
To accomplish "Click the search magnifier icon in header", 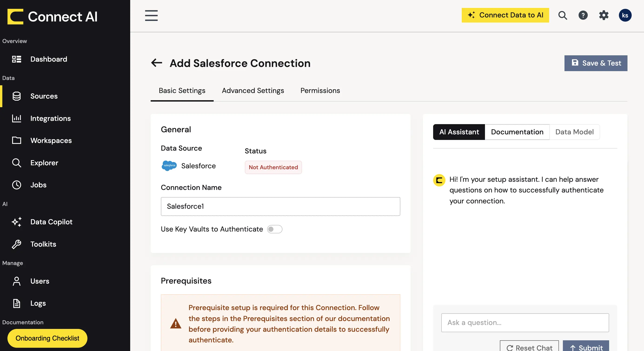I will pos(562,15).
